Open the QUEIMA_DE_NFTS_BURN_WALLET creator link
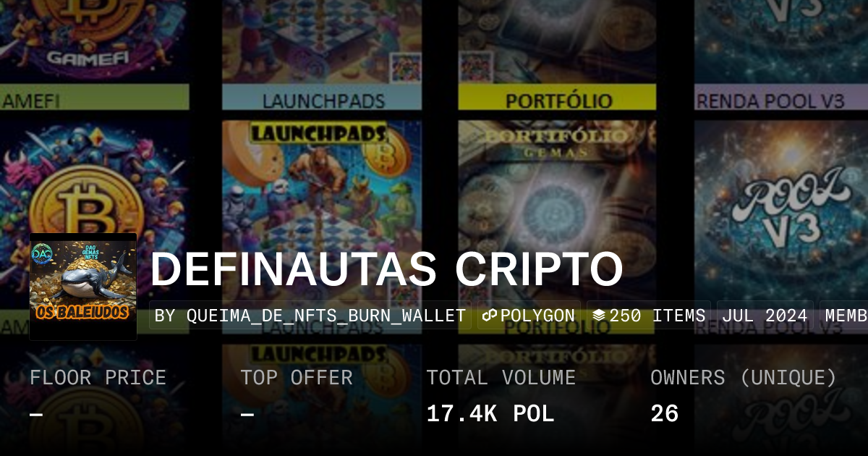This screenshot has height=456, width=868. (310, 316)
